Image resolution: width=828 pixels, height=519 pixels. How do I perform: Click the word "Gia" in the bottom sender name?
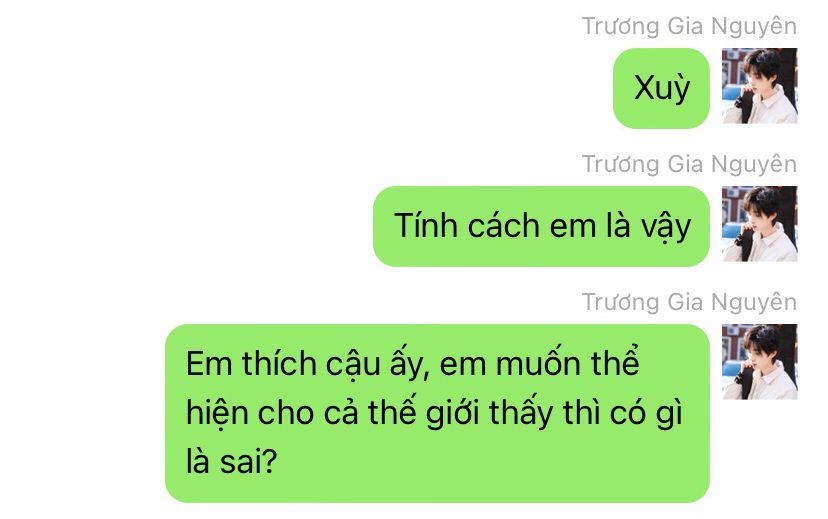click(x=685, y=302)
